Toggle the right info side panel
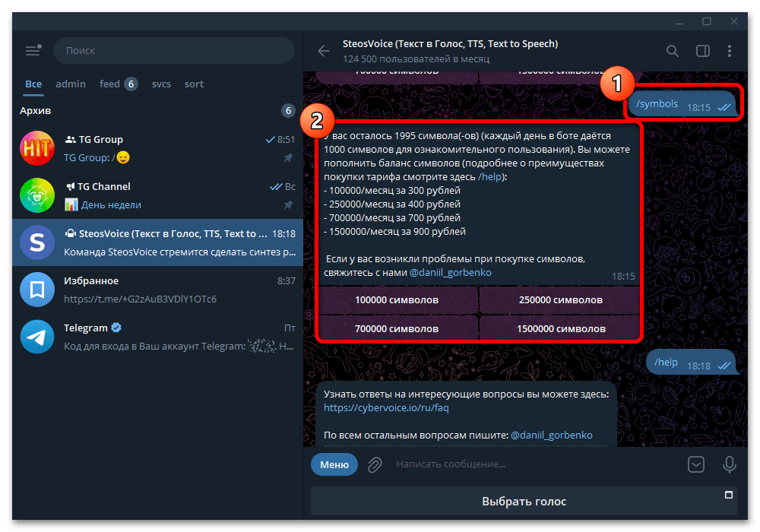This screenshot has width=760, height=532. 703,50
